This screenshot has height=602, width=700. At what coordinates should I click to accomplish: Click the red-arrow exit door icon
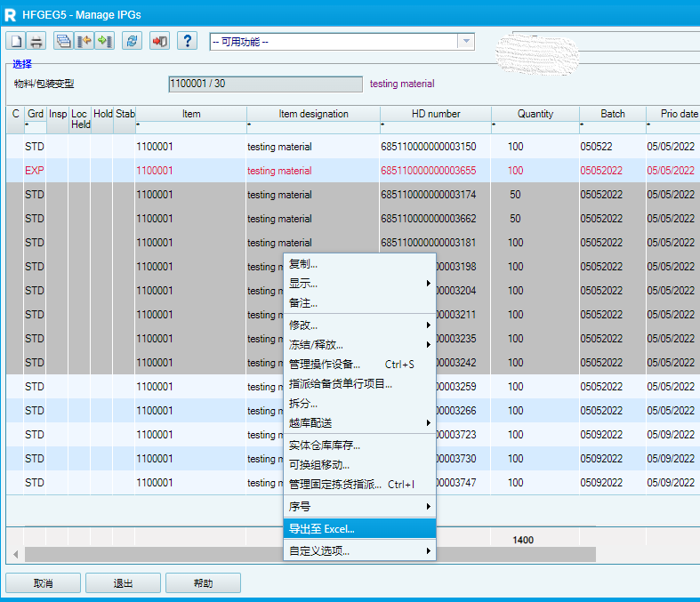[x=159, y=42]
